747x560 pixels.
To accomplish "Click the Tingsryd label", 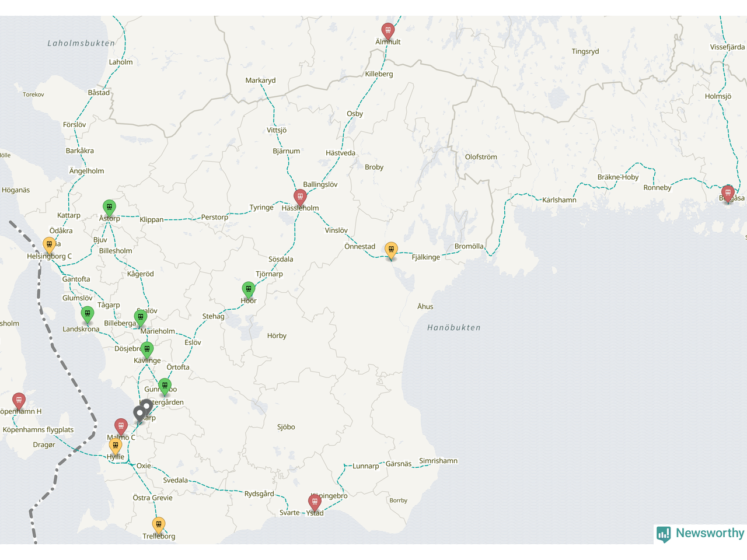I will [585, 51].
